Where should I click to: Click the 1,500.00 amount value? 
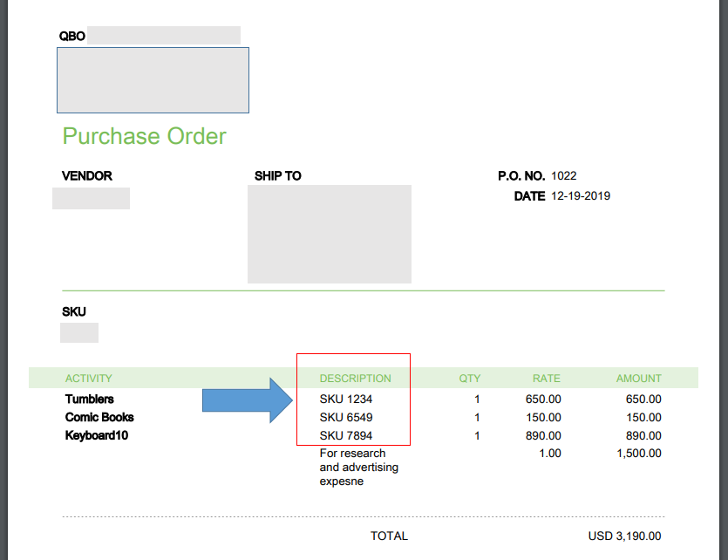coord(639,453)
